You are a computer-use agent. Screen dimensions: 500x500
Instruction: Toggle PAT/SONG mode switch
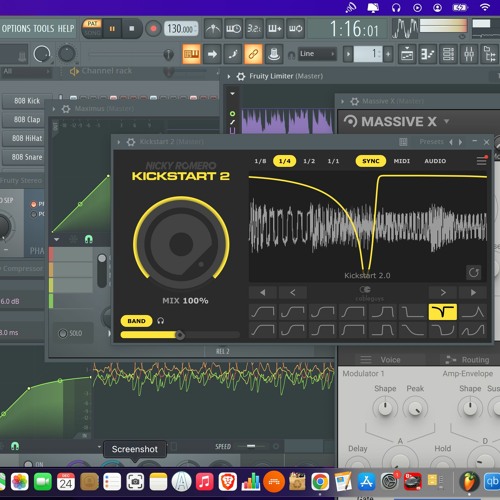[x=92, y=28]
